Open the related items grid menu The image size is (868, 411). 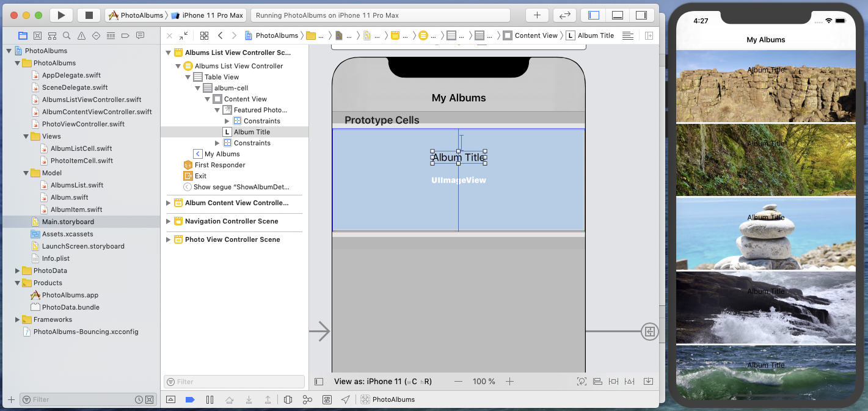(204, 35)
